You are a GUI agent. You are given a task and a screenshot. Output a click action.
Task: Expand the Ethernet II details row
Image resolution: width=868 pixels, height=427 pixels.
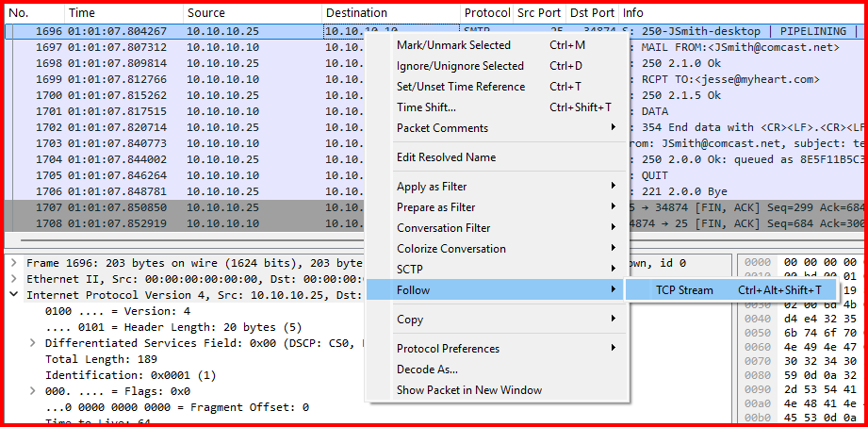(13, 279)
